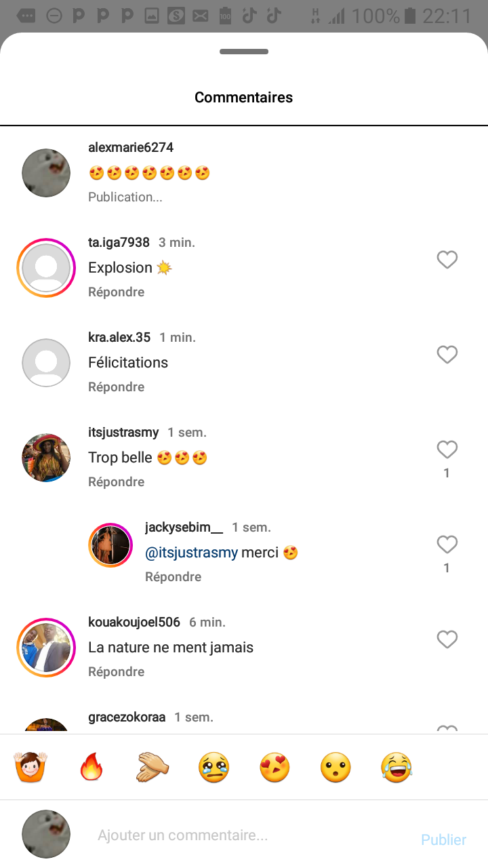Heart the 'La nature ne ment jamais' comment

point(447,639)
